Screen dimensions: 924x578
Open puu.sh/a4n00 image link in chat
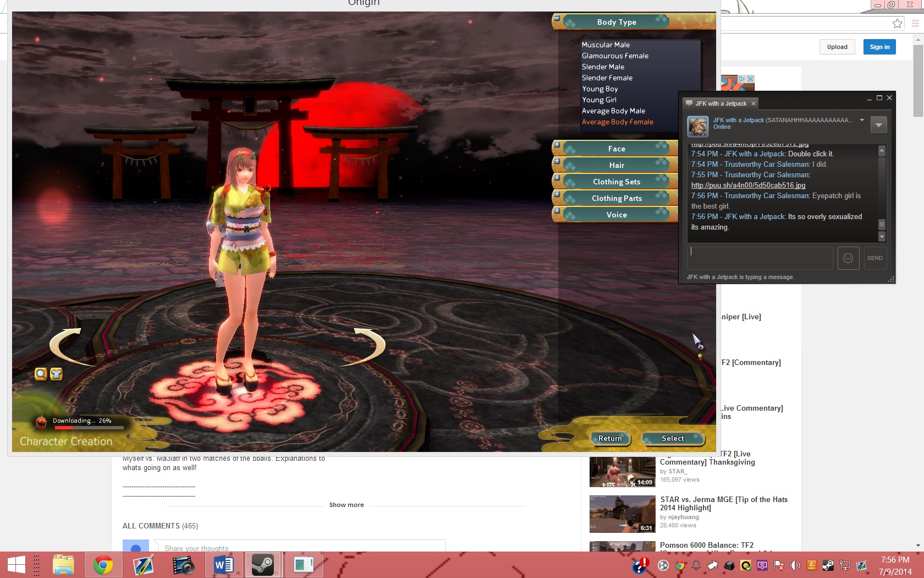coord(748,185)
